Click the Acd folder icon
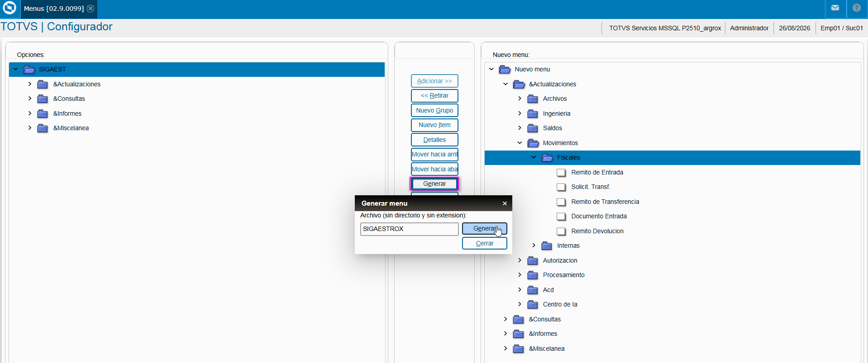Viewport: 868px width, 363px height. tap(533, 290)
